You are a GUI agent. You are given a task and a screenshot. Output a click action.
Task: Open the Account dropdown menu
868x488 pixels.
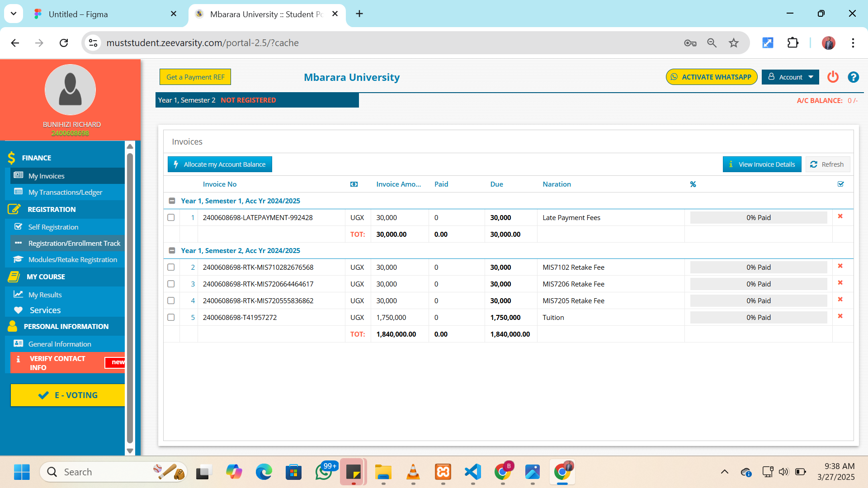point(790,77)
